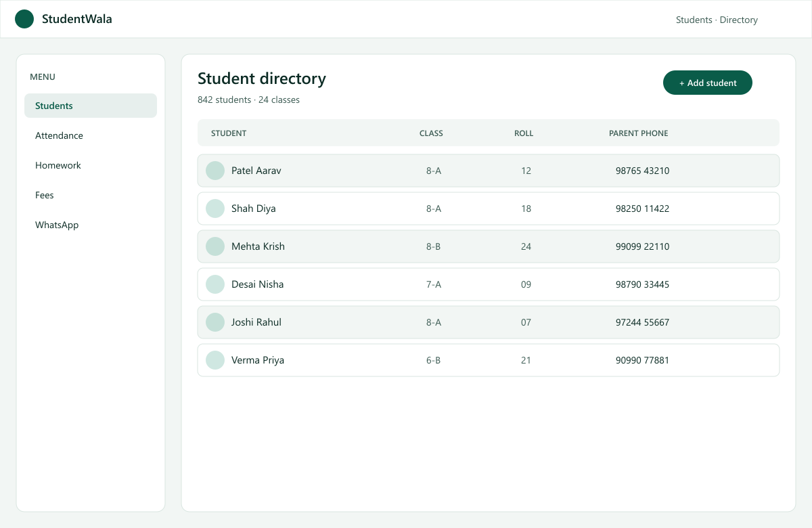812x528 pixels.
Task: Click phone number 97244 55667
Action: pos(643,322)
